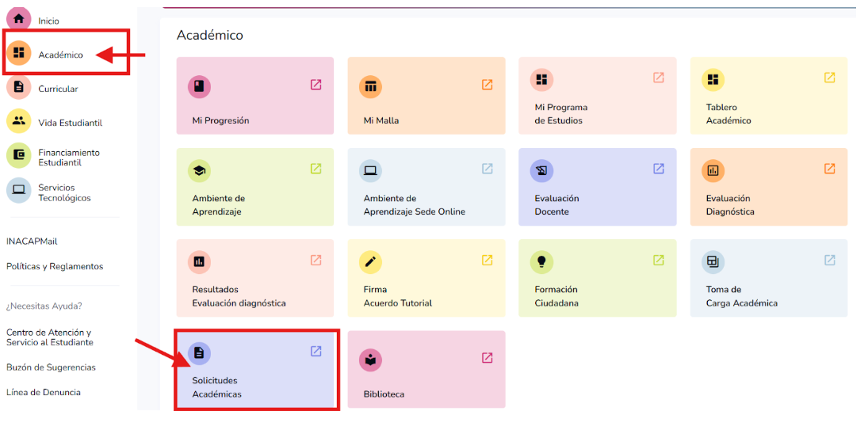868x430 pixels.
Task: Click Ambiente de Aprendizaje graduation cap icon
Action: coord(199,171)
